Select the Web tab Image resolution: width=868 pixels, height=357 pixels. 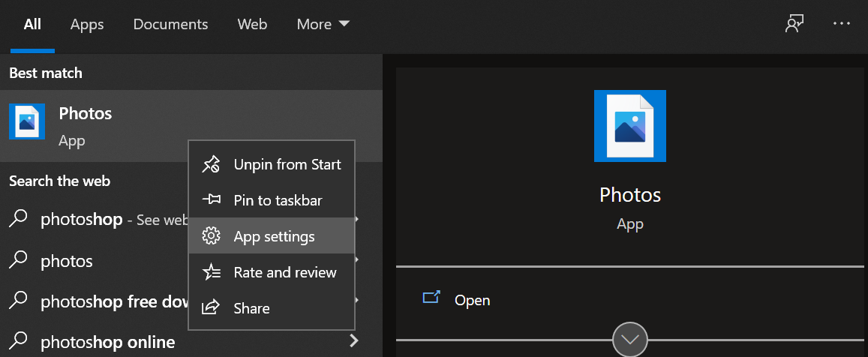click(x=252, y=24)
